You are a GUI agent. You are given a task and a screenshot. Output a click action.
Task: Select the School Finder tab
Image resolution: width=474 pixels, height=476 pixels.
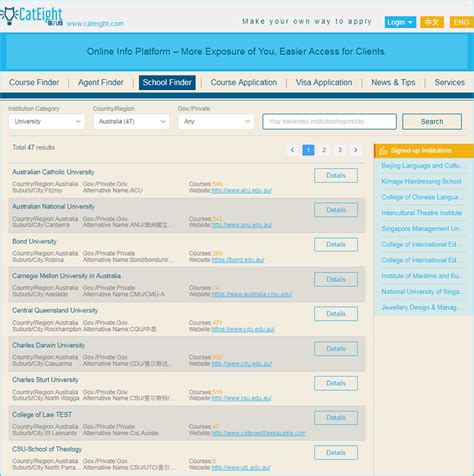[x=167, y=82]
